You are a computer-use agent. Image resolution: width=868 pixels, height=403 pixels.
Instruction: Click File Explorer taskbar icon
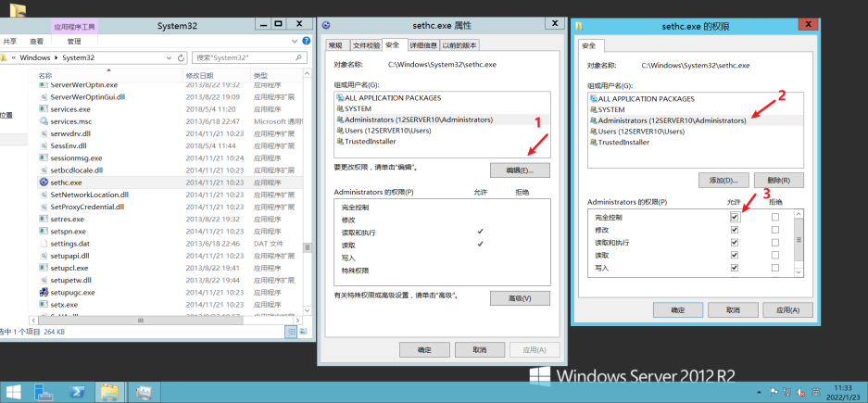click(109, 393)
